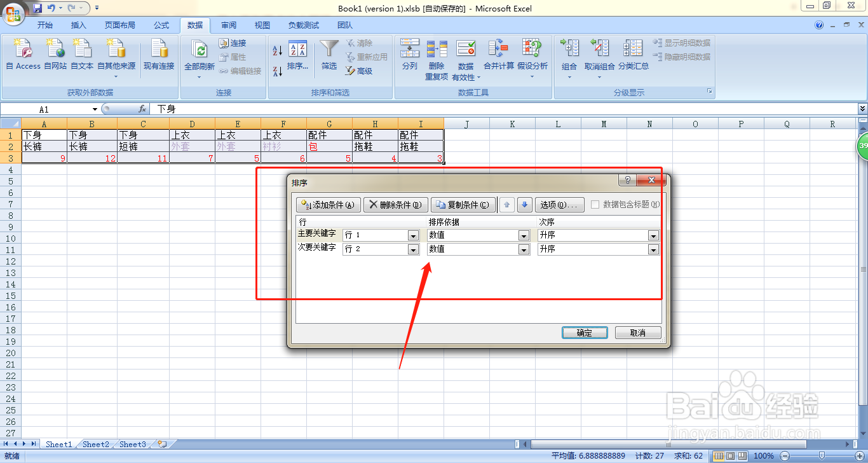Open the 页面布局 ribbon tab

pos(120,25)
